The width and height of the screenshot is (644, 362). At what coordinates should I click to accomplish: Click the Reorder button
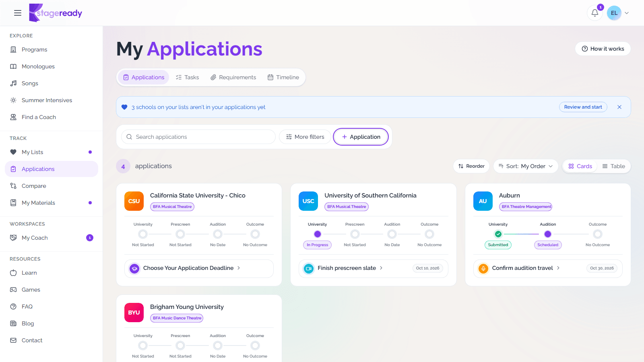pos(471,166)
